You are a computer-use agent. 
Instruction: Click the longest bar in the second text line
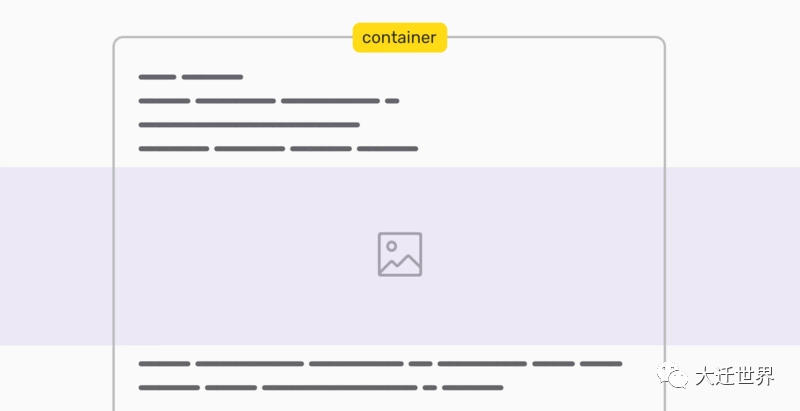coord(330,101)
